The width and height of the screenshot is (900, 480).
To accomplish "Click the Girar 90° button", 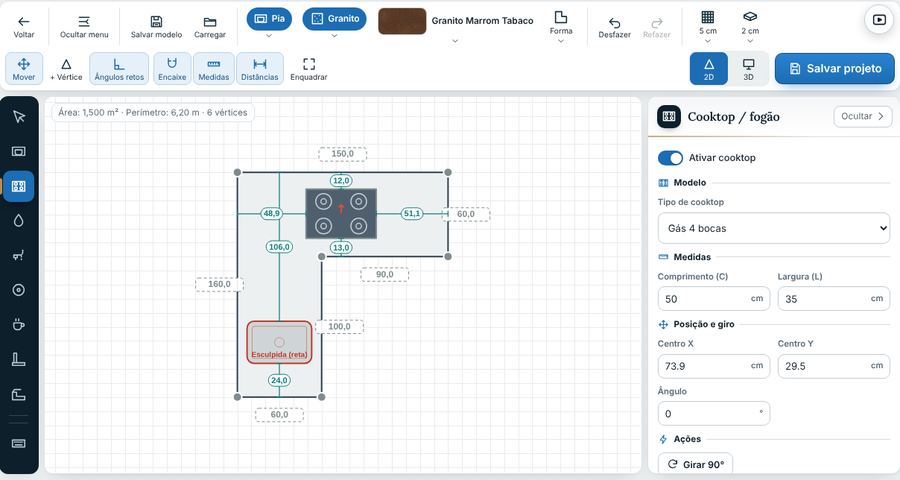I will point(696,464).
